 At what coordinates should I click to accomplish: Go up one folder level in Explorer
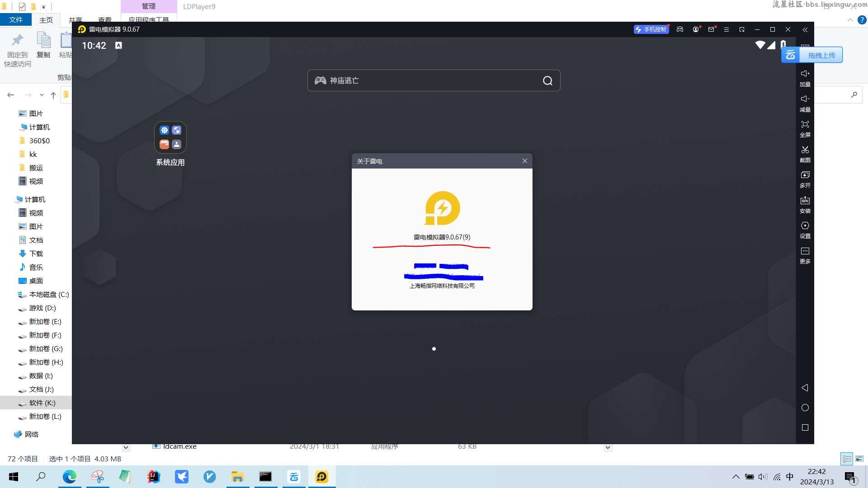tap(53, 95)
